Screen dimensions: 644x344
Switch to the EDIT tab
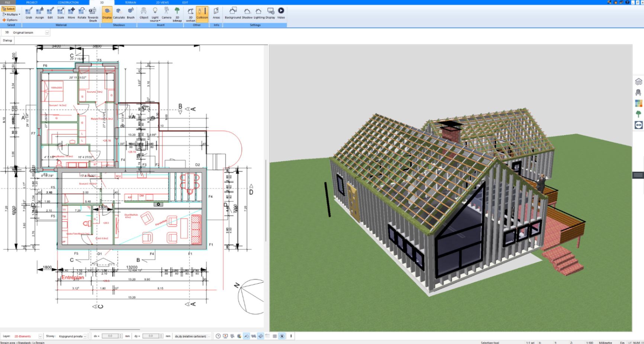(x=185, y=2)
